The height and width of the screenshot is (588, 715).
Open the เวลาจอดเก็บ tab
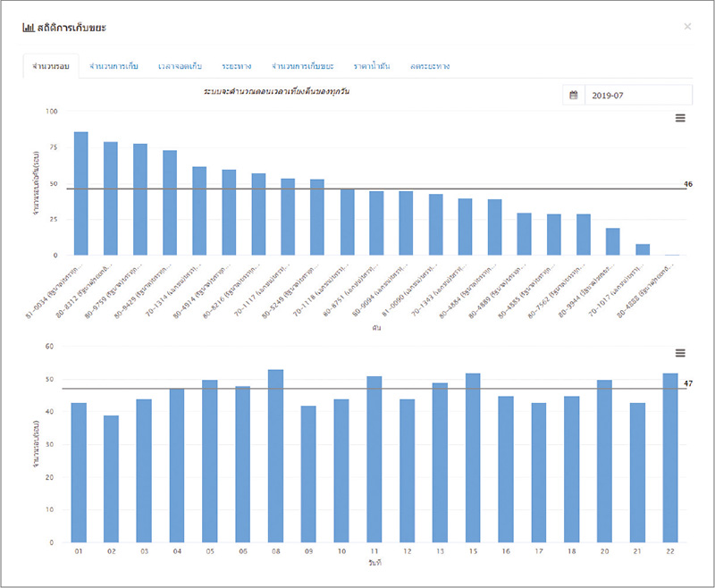click(180, 67)
